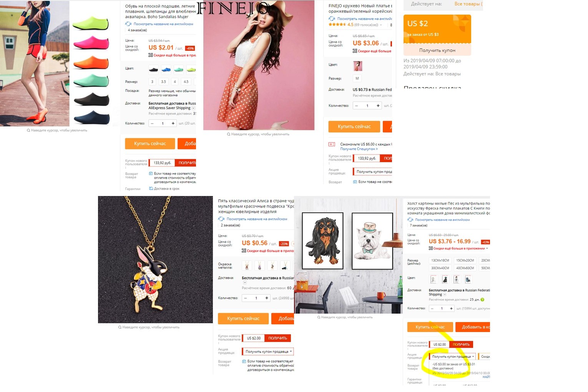The height and width of the screenshot is (392, 588).
Task: Select shoe size 3.5
Action: coord(164,81)
